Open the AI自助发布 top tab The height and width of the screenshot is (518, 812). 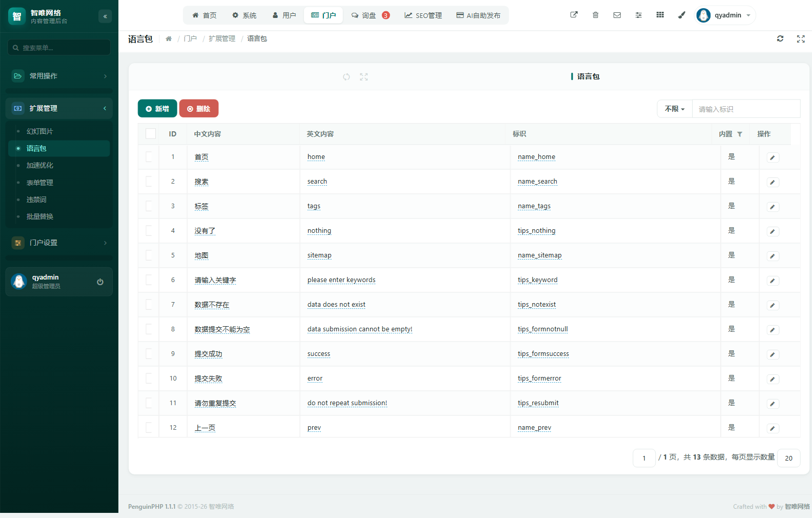(478, 15)
